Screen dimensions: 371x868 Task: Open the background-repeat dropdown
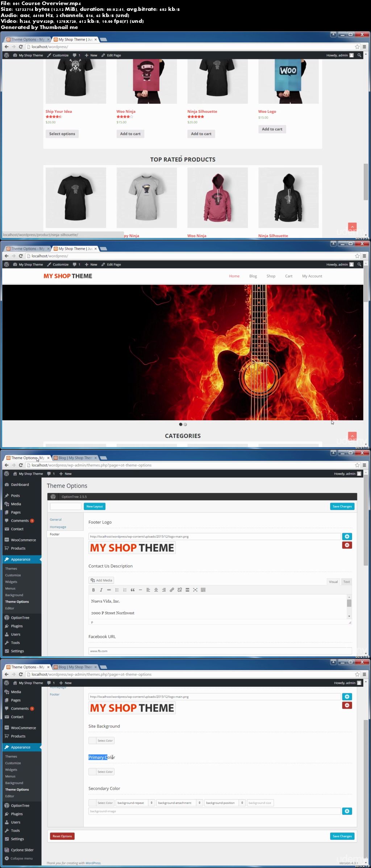pos(136,803)
